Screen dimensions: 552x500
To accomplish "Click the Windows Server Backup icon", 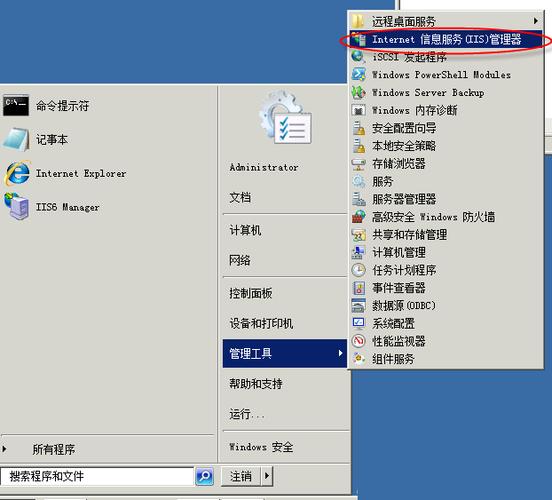I will tap(358, 92).
